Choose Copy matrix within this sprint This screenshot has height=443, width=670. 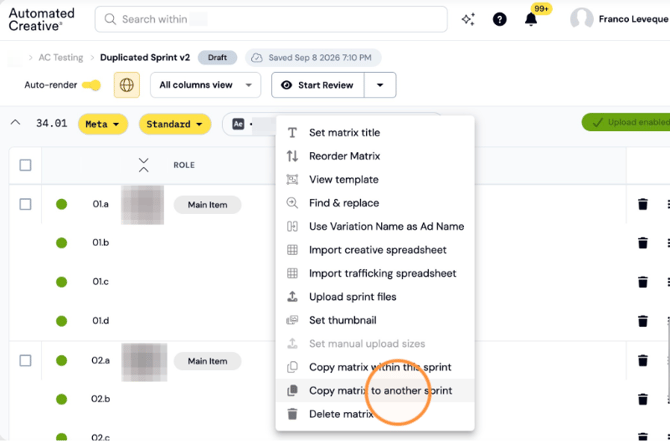tap(375, 367)
